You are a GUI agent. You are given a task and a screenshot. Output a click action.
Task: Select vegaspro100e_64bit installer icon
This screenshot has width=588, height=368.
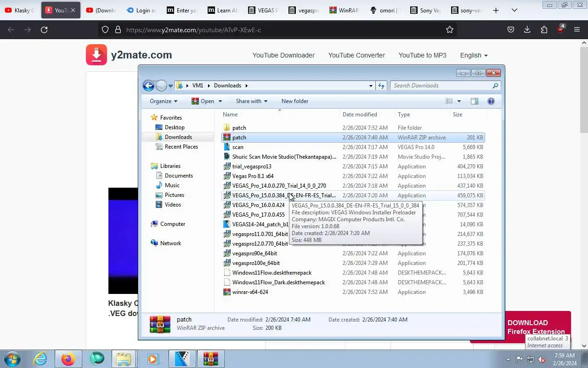click(227, 263)
